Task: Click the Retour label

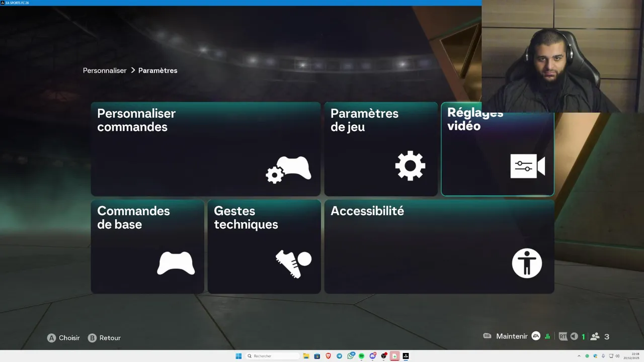Action: point(110,338)
